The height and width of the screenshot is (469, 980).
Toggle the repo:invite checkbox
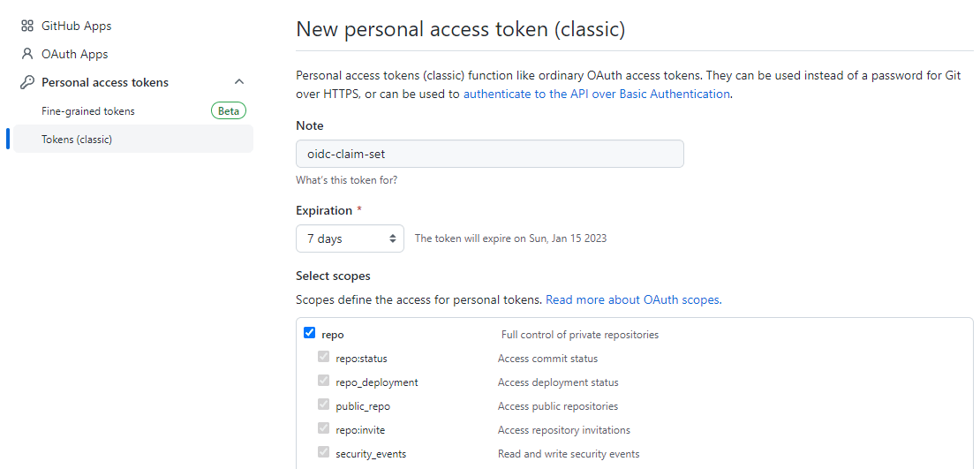click(323, 429)
